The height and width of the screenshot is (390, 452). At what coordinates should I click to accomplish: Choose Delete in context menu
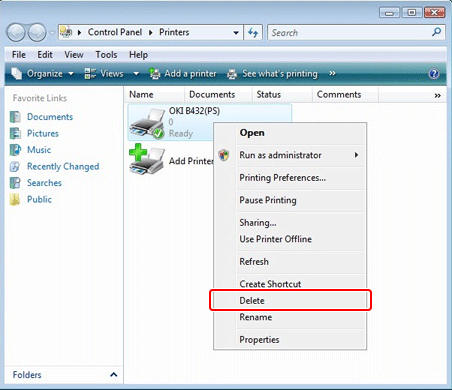tap(290, 301)
